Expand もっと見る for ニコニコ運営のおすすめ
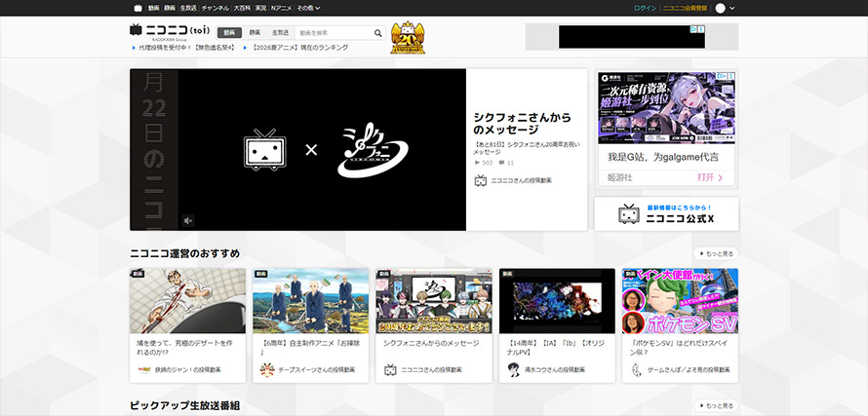The height and width of the screenshot is (416, 868). 716,254
